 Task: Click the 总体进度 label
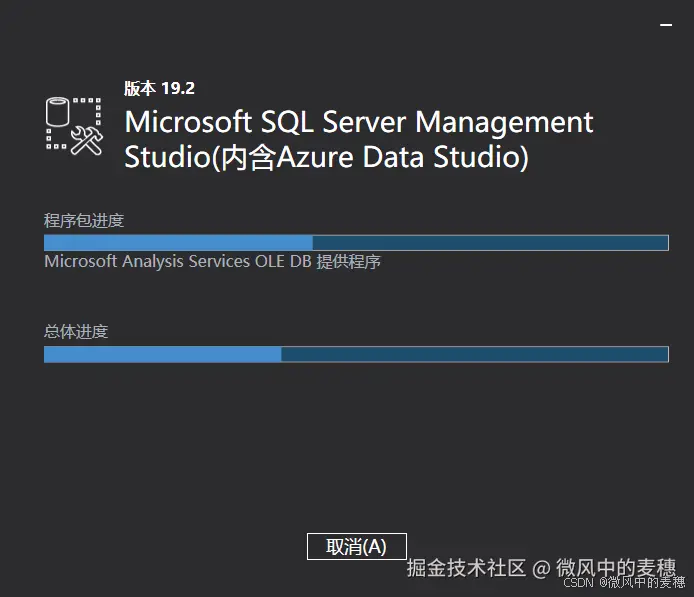point(76,332)
